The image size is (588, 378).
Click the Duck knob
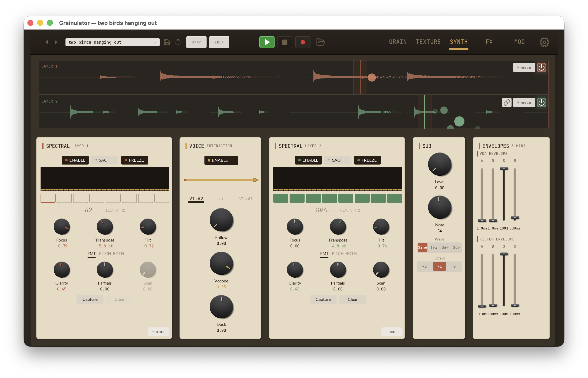pyautogui.click(x=221, y=307)
